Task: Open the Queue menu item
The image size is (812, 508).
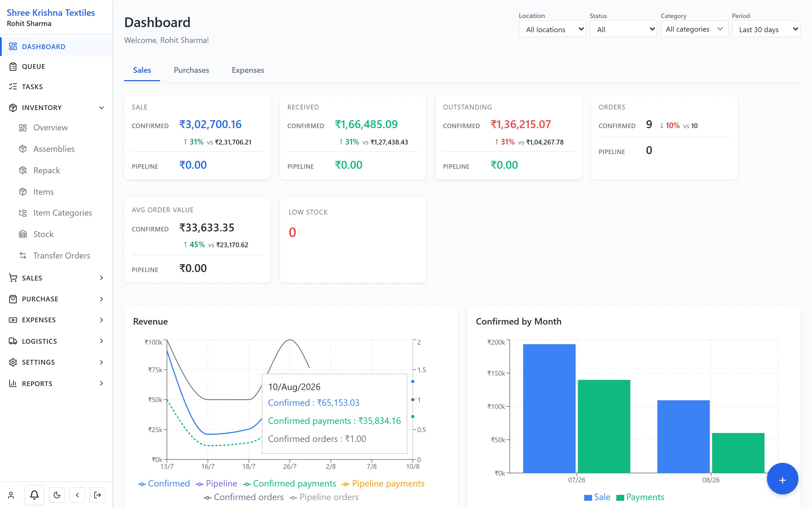Action: pyautogui.click(x=56, y=66)
